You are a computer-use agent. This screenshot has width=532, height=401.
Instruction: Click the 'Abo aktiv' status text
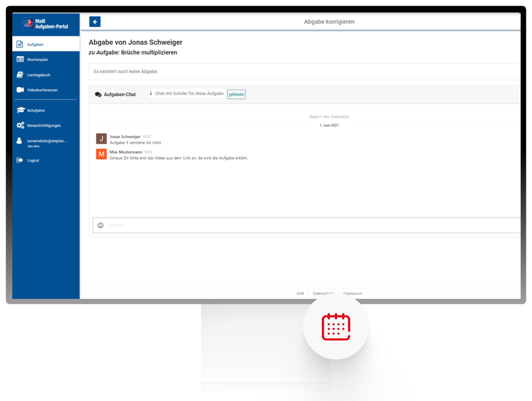click(x=34, y=147)
